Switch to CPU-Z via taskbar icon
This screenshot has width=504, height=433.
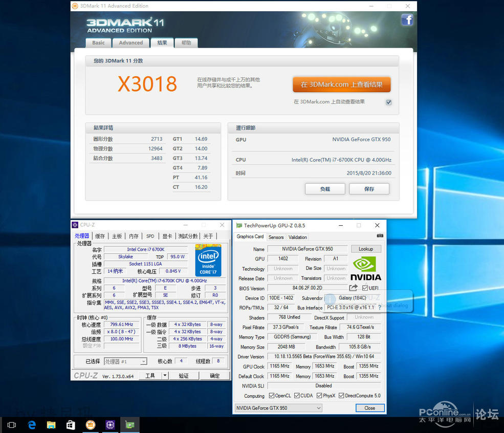point(110,425)
